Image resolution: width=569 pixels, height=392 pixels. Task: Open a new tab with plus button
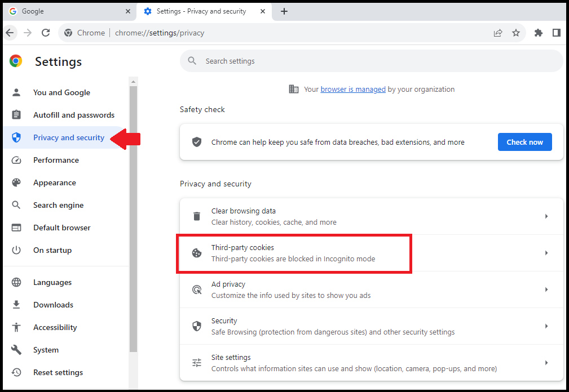pyautogui.click(x=284, y=11)
